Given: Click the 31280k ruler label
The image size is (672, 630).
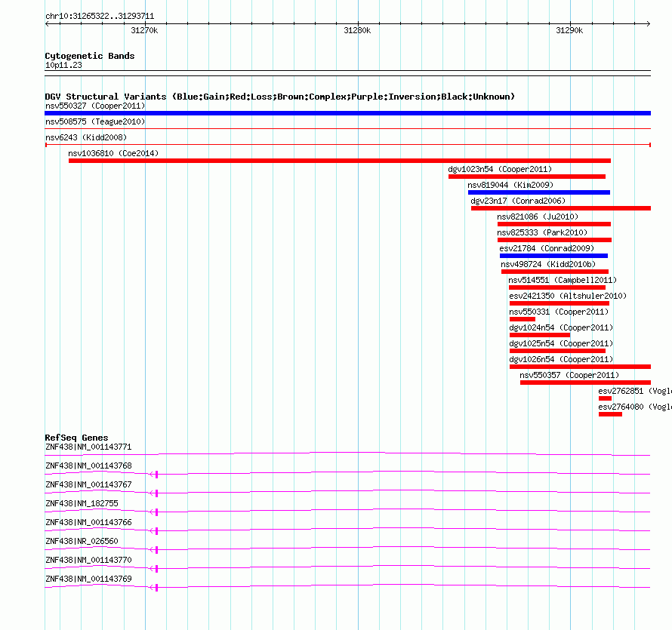Looking at the screenshot, I should point(357,31).
